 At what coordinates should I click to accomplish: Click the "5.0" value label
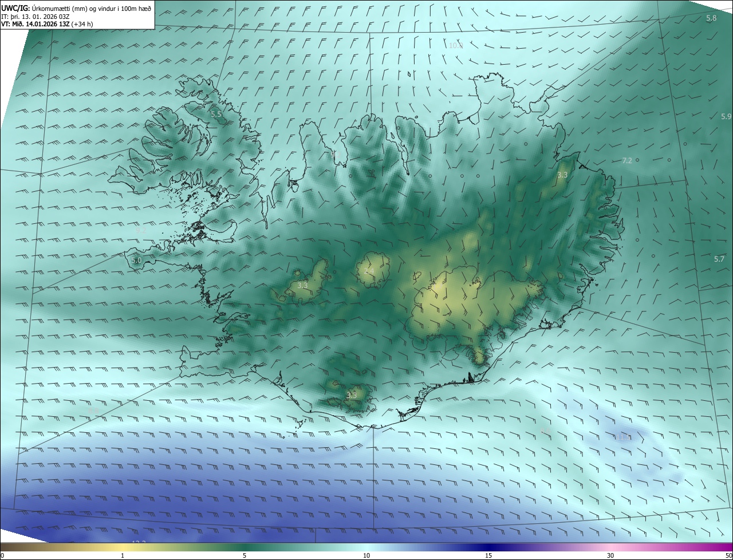pyautogui.click(x=136, y=261)
